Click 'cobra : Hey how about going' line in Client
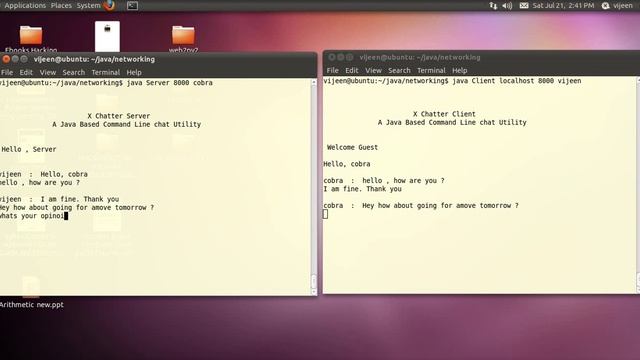This screenshot has width=640, height=360. coord(421,206)
